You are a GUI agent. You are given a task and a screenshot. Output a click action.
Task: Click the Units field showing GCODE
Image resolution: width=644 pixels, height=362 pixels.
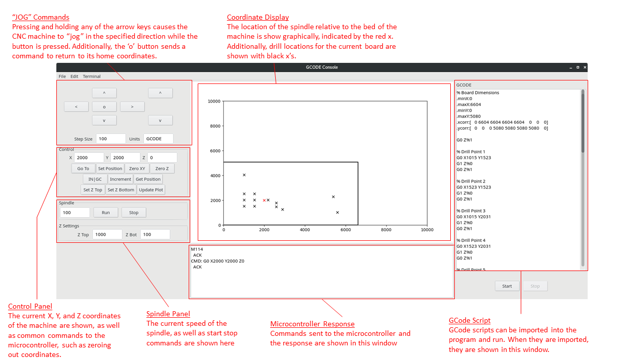coord(158,139)
